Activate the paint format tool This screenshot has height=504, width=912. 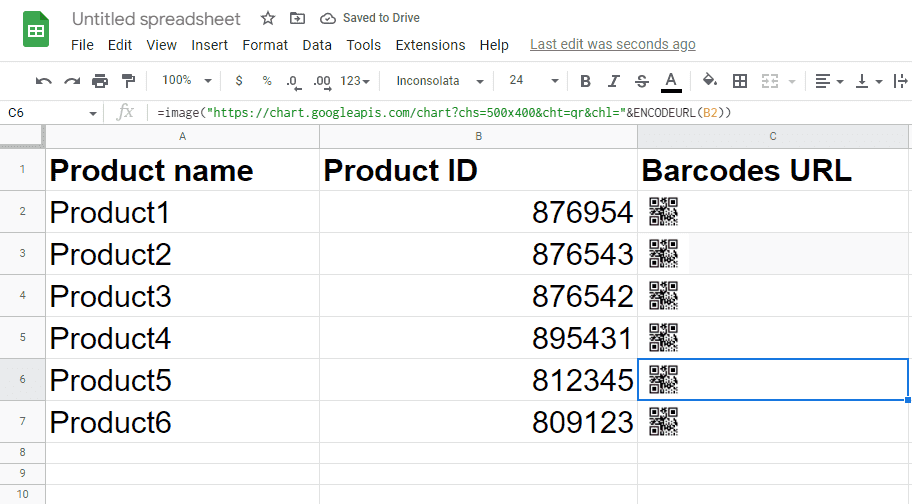(128, 81)
